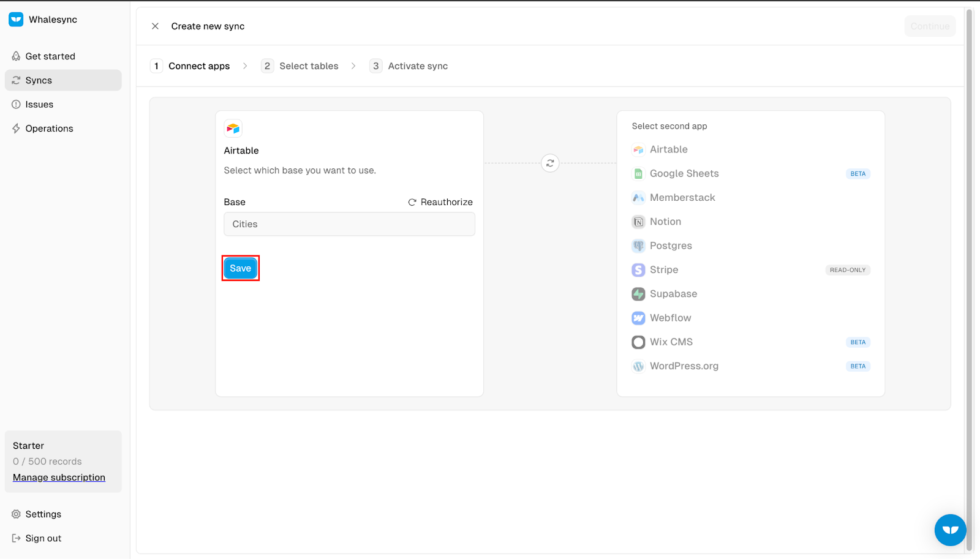Close the Create new sync dialog
Viewport: 980px width, 559px height.
tap(155, 26)
